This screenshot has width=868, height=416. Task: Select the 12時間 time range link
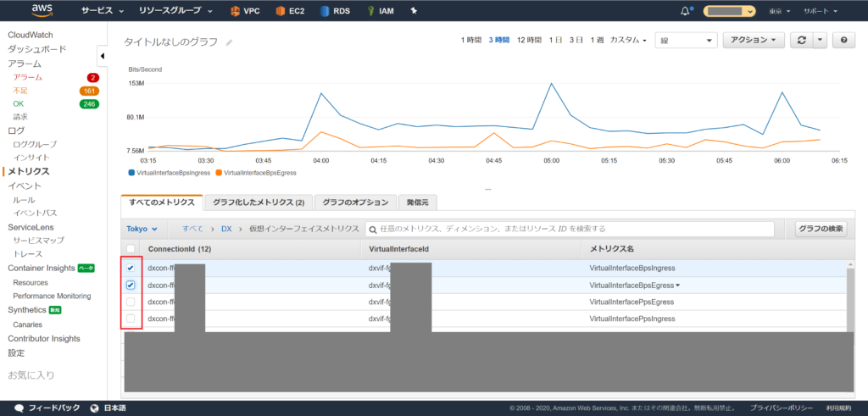point(529,40)
